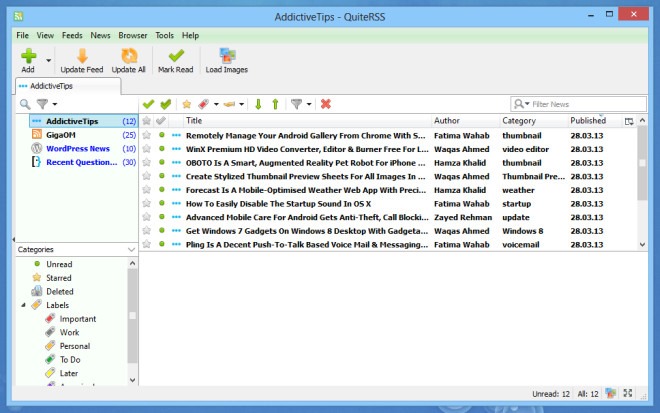Mark all news read double checkmark
660x413 pixels.
pos(166,104)
